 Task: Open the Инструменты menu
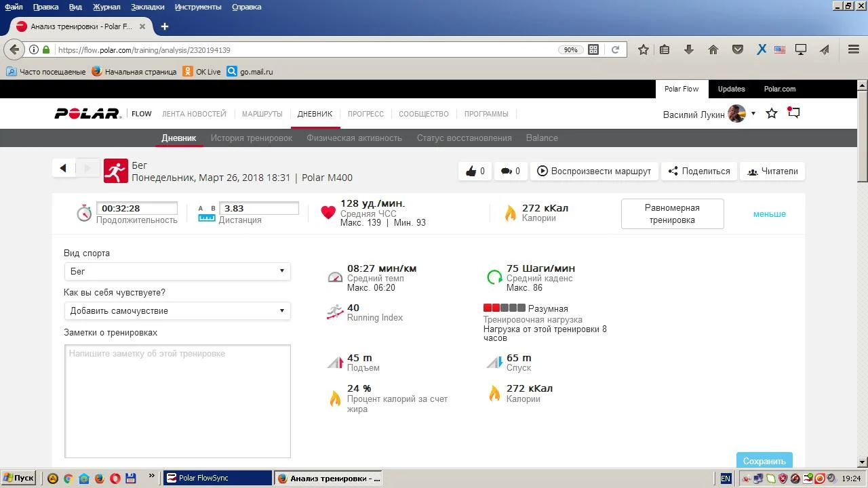pyautogui.click(x=197, y=7)
